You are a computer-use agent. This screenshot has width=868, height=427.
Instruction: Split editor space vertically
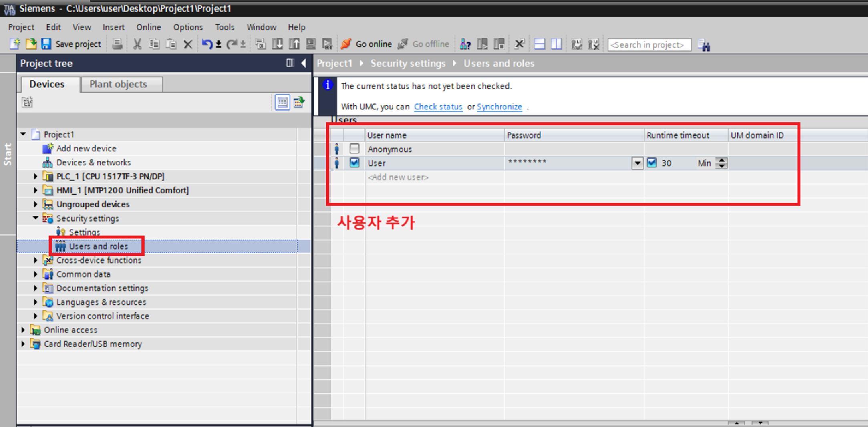click(556, 44)
